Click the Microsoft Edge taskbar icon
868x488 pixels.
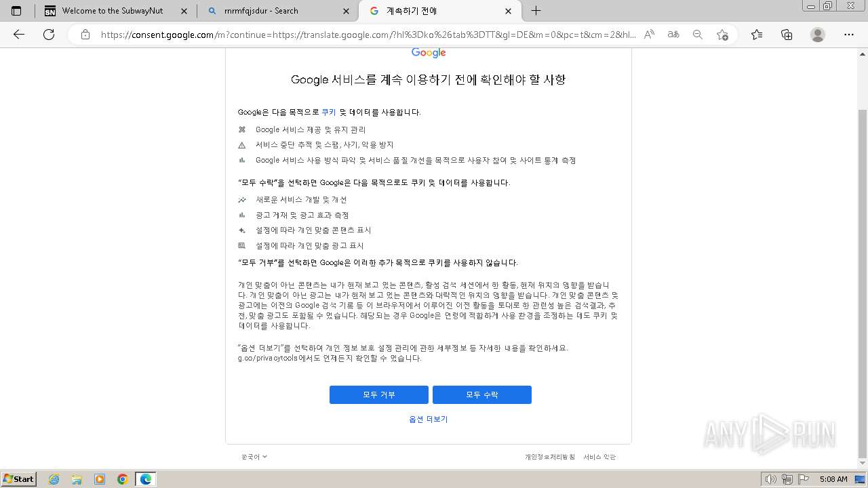(146, 479)
